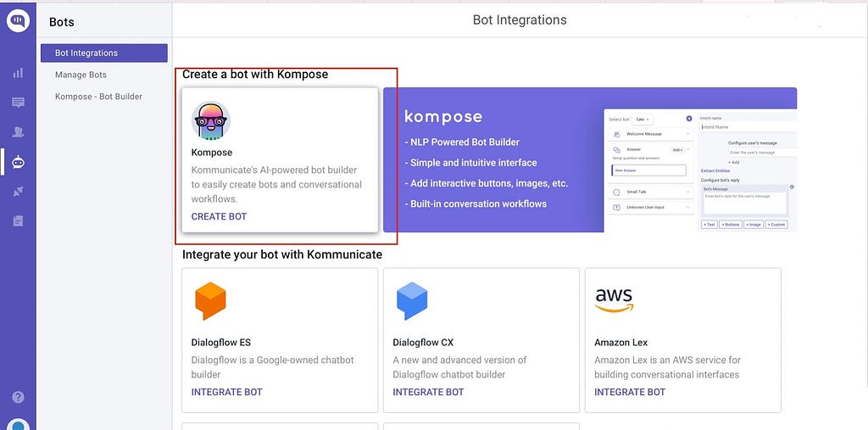868x430 pixels.
Task: Click the Kompose card title text
Action: [212, 153]
